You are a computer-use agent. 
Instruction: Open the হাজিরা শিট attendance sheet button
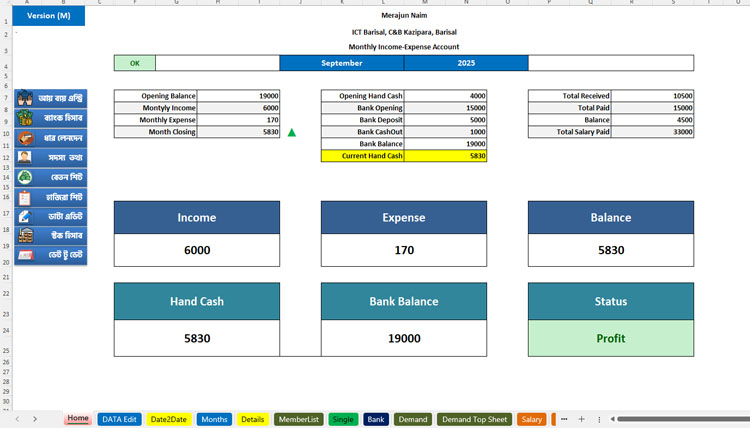50,197
